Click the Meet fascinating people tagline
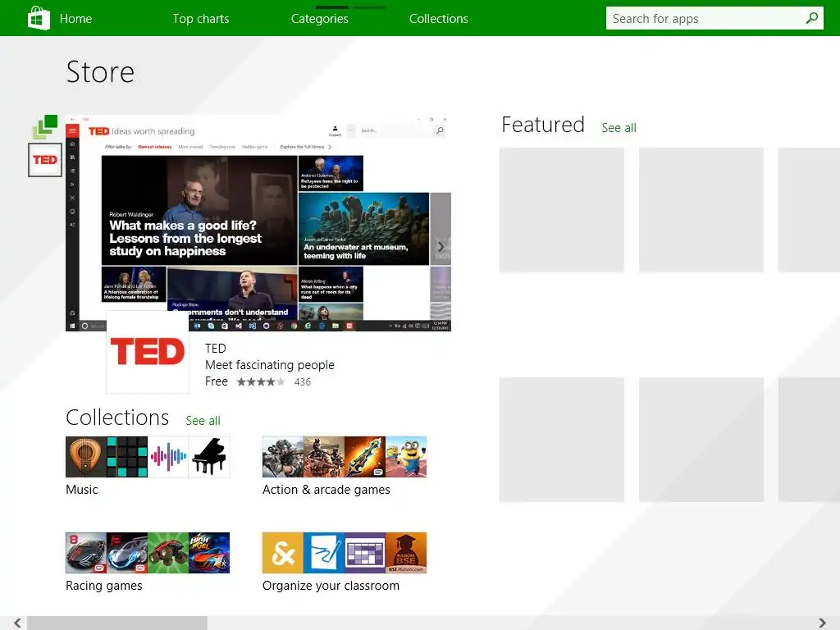The height and width of the screenshot is (630, 840). 269,365
